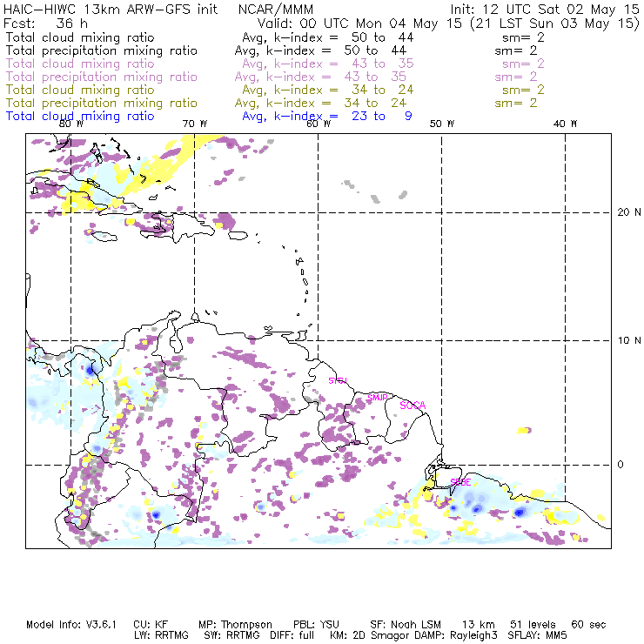Click the magenta "SBBE" station label on the map
The width and height of the screenshot is (644, 644).
pyautogui.click(x=460, y=482)
